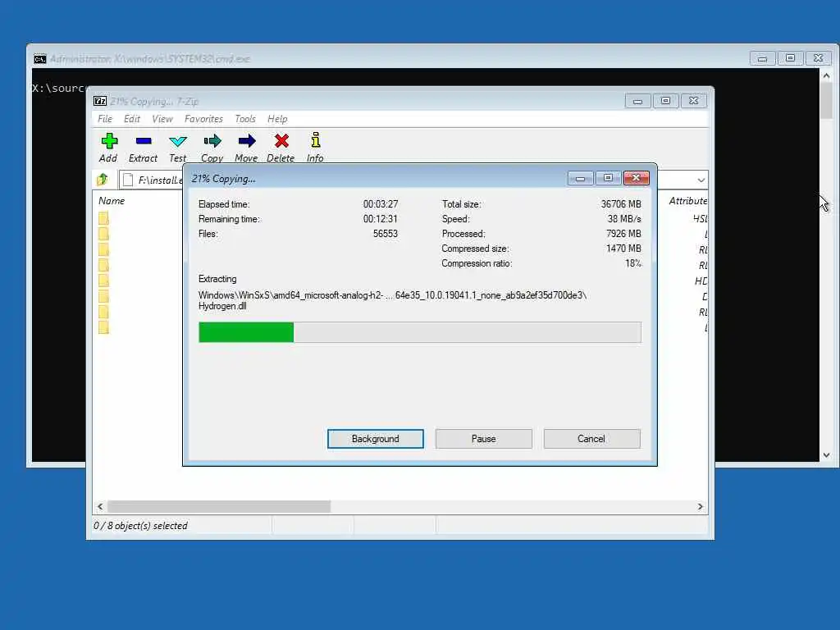This screenshot has height=630, width=840.
Task: Click the Total size value 36706 MB
Action: [x=621, y=204]
